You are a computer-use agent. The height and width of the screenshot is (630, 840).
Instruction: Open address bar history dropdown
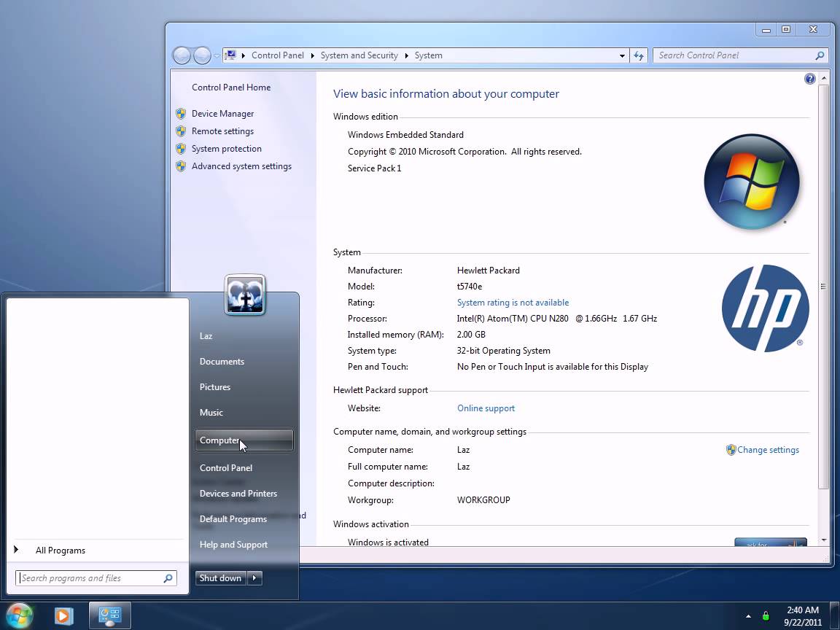tap(622, 55)
